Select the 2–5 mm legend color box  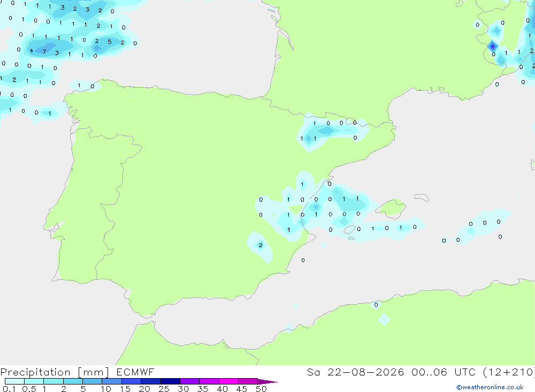point(73,381)
